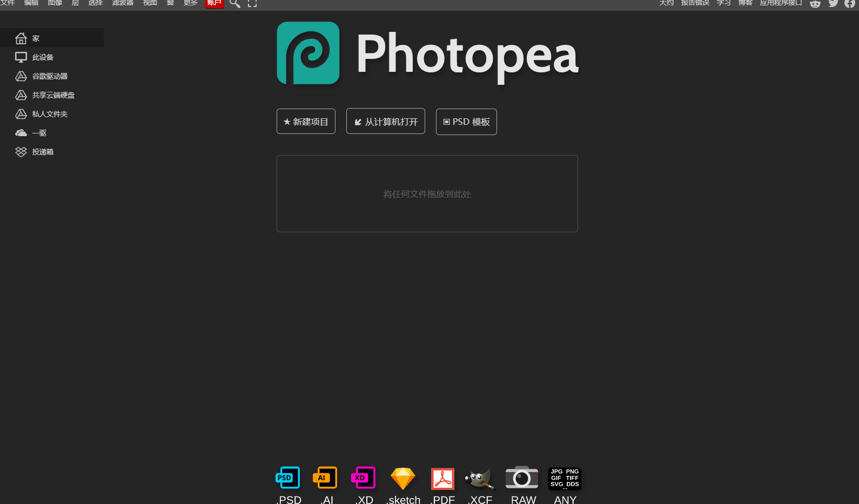
Task: Select the ANY formats icon
Action: tap(565, 479)
